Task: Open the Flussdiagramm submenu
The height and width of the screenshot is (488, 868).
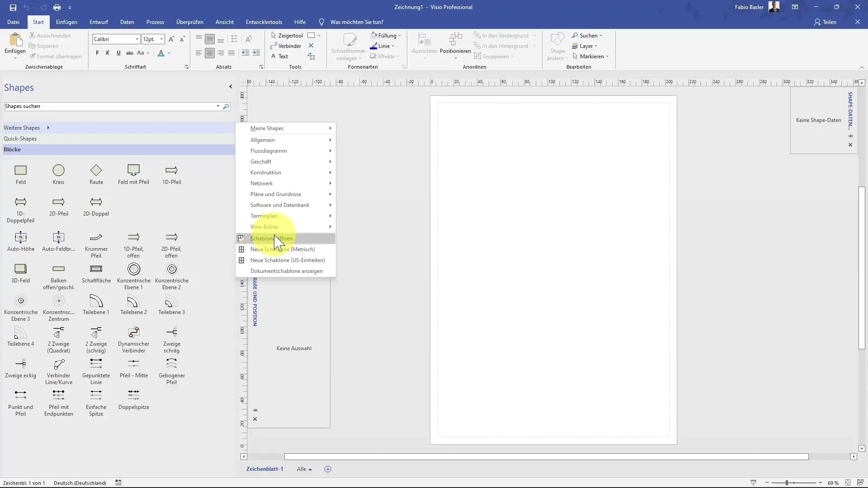Action: tap(286, 151)
